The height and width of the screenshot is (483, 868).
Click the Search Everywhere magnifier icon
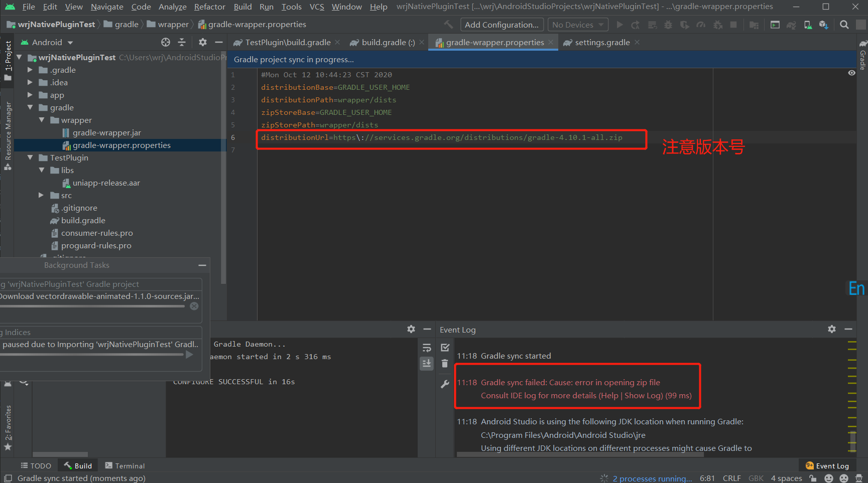tap(844, 25)
